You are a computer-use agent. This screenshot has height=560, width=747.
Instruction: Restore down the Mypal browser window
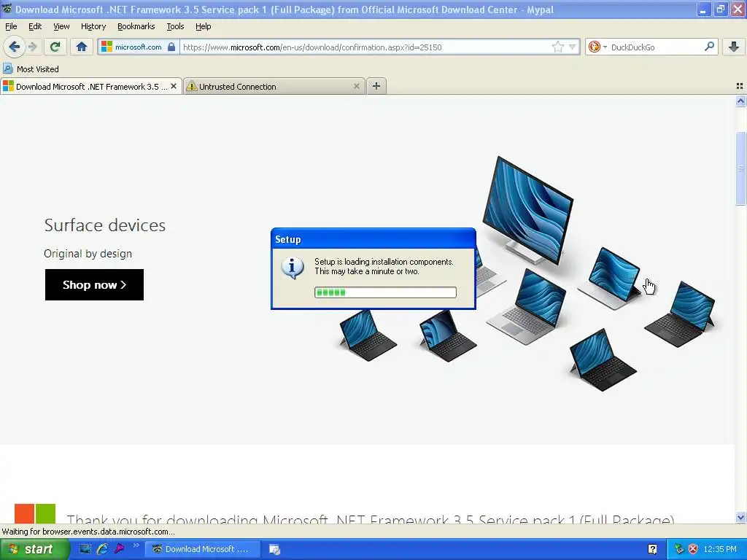(720, 9)
